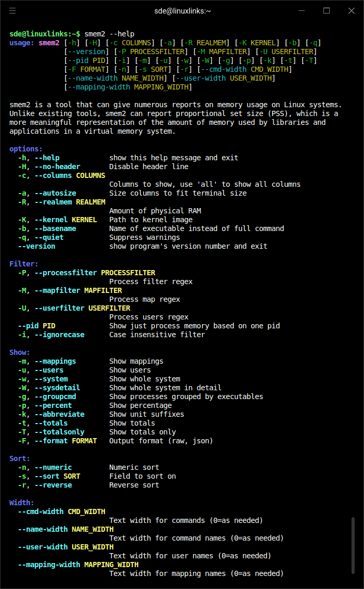Viewport: 364px width, 589px height.
Task: Click '[-c COLUMNS]' in the usage line
Action: pos(130,43)
